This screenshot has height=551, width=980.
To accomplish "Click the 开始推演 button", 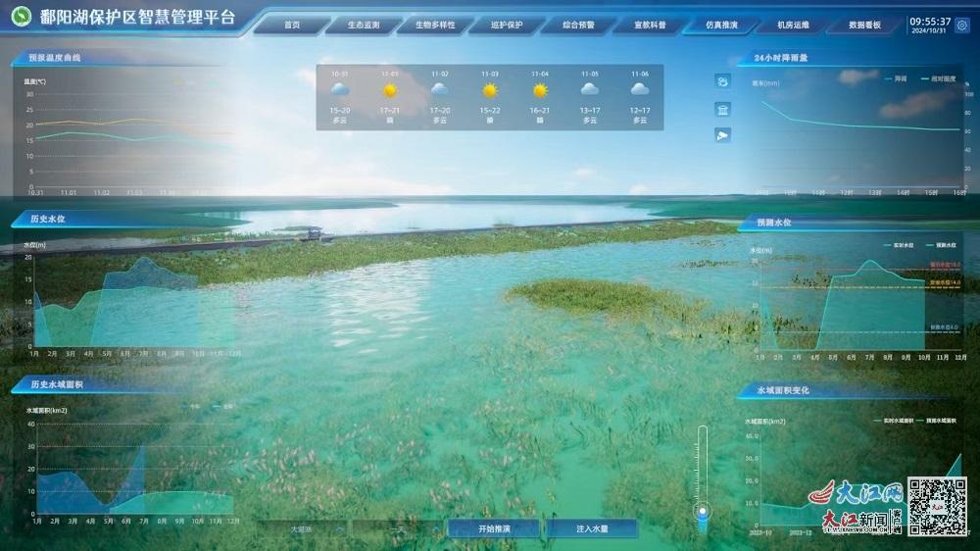I will (x=494, y=528).
